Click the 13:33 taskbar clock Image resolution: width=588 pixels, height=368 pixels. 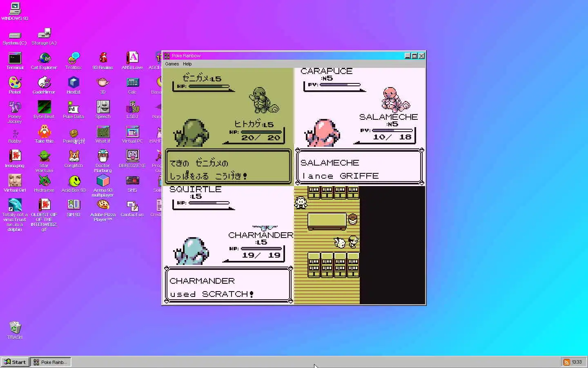point(577,362)
